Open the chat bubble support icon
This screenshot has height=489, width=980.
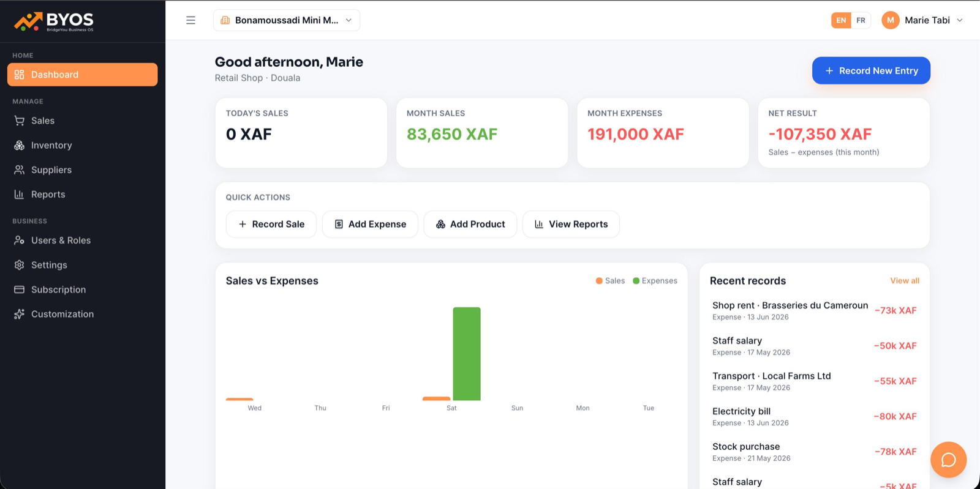(948, 460)
